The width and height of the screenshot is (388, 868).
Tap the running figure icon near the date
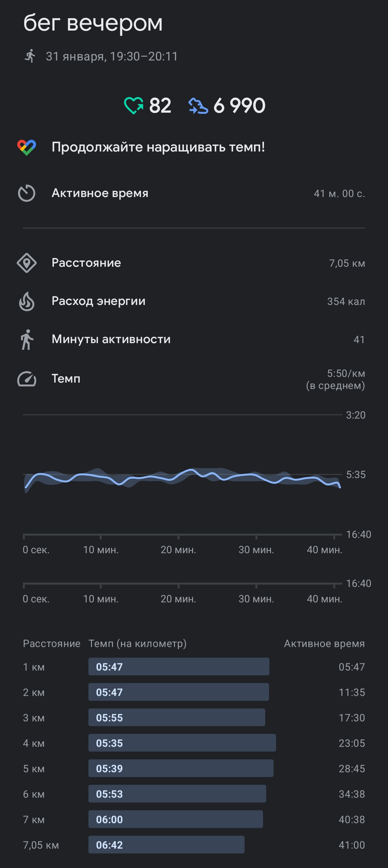pyautogui.click(x=30, y=56)
